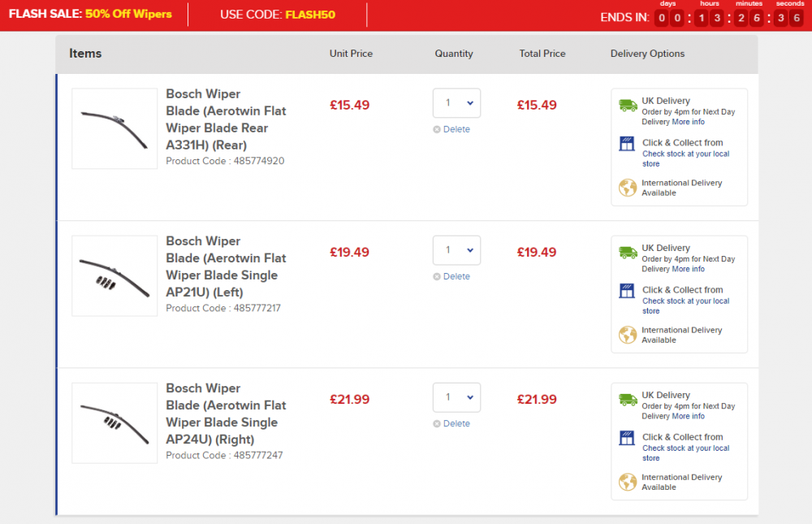Click the International Delivery globe icon for A331H blade
This screenshot has height=524, width=812.
pos(628,187)
